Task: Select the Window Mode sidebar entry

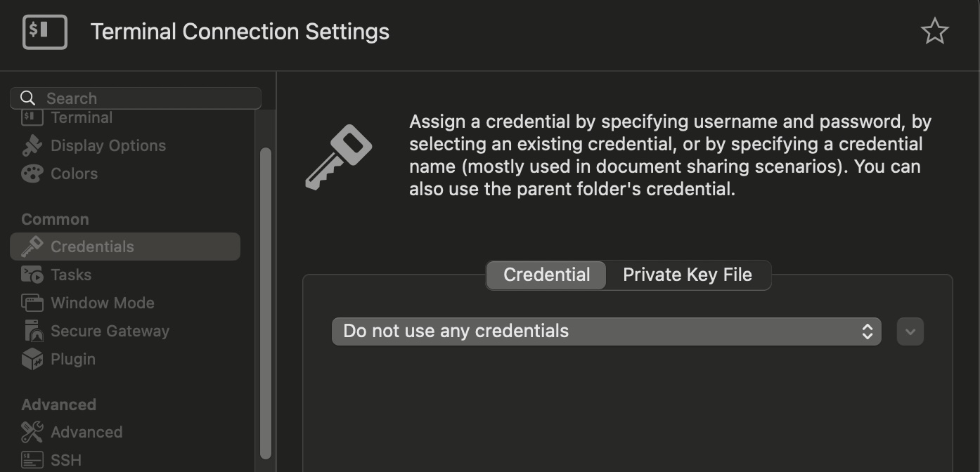Action: click(103, 303)
